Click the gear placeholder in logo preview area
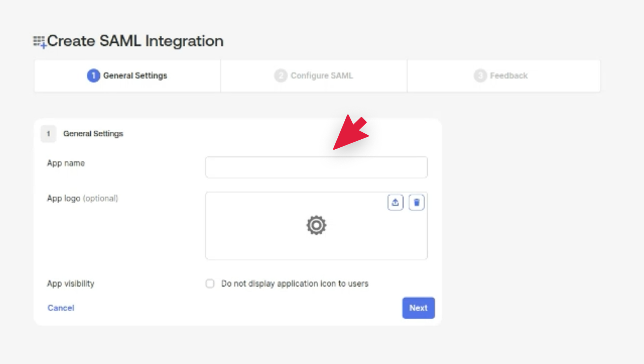 tap(316, 225)
